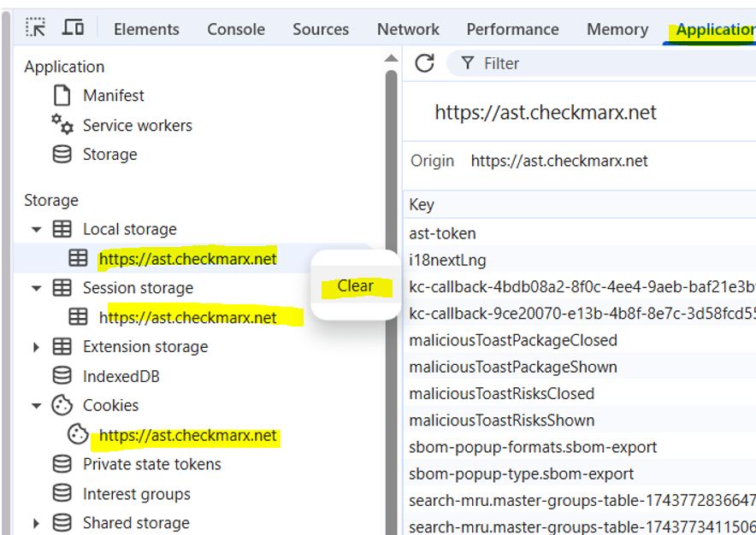
Task: Collapse the Local storage tree node
Action: (37, 229)
